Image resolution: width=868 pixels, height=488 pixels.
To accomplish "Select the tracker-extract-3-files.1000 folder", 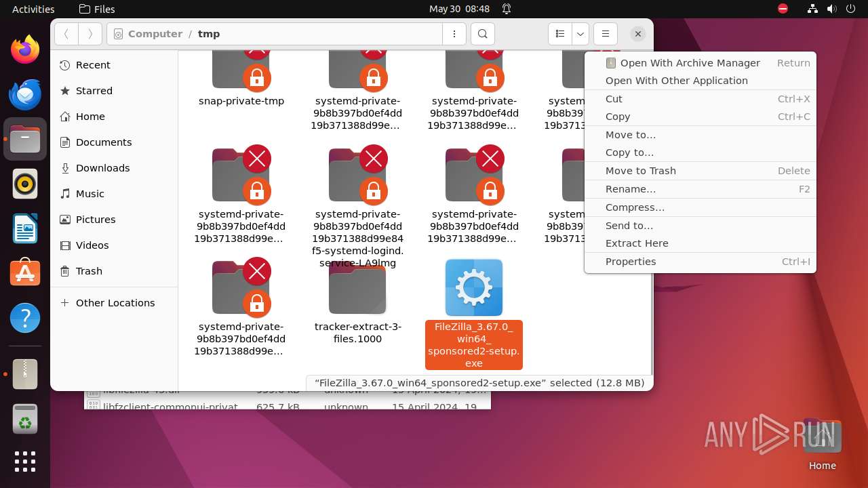I will 358,304.
